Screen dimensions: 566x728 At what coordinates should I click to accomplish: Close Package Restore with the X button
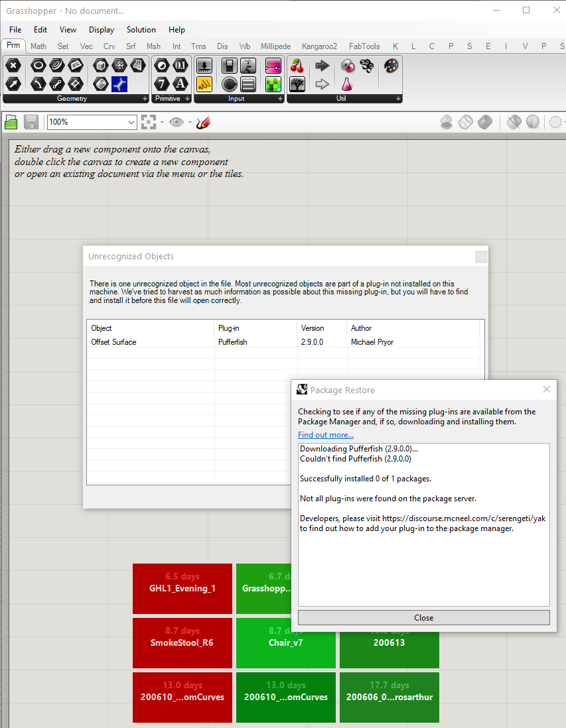(x=547, y=390)
